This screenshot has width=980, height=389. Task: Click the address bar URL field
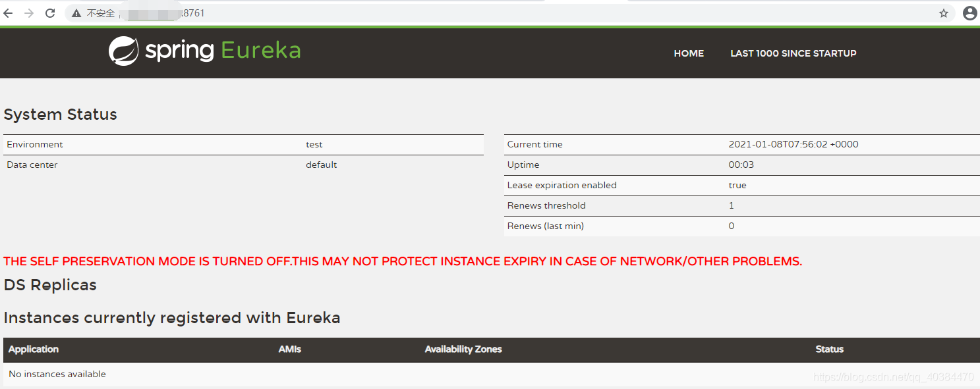click(x=510, y=13)
